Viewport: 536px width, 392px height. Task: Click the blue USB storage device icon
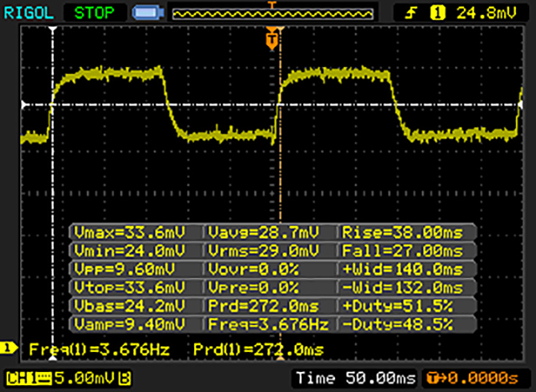[148, 13]
